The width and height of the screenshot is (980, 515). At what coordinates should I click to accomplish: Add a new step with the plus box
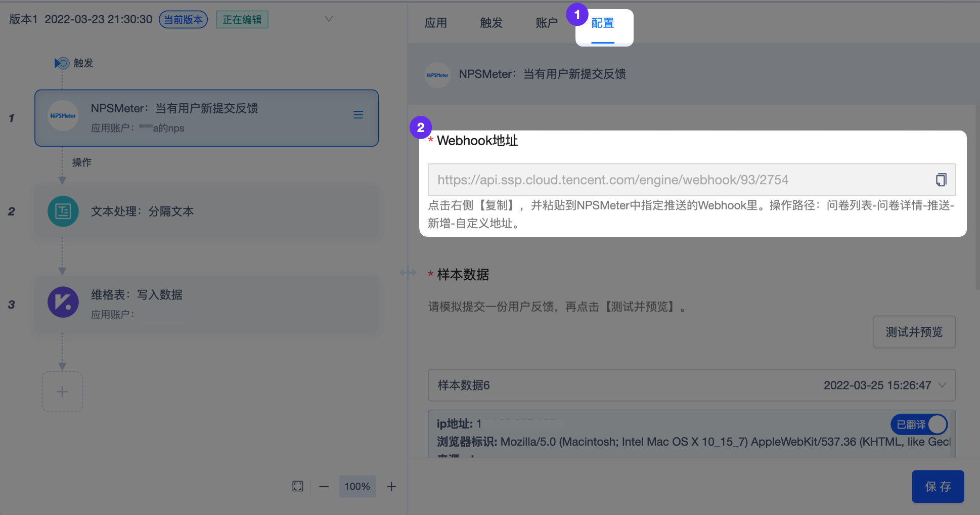[62, 392]
